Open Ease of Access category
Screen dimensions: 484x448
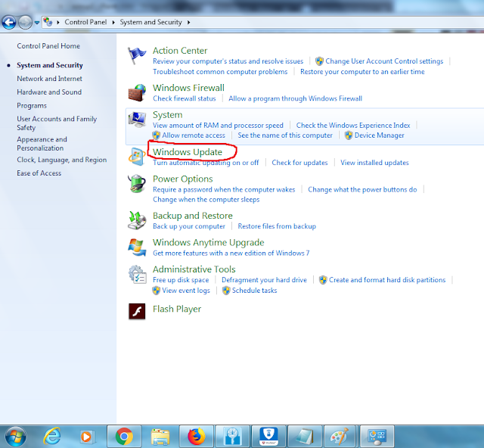[x=39, y=173]
